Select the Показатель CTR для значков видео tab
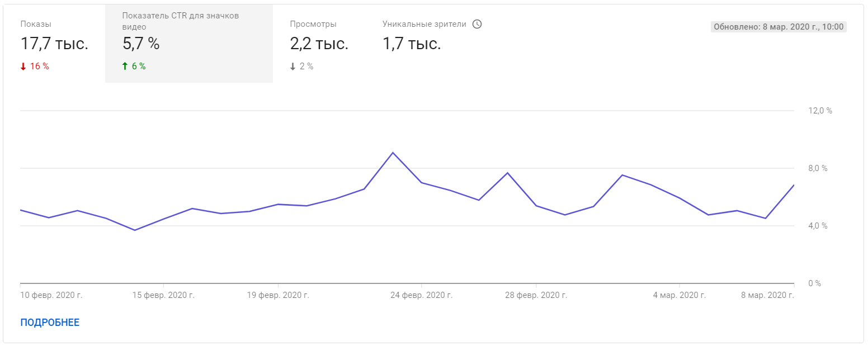The width and height of the screenshot is (868, 346). [188, 44]
